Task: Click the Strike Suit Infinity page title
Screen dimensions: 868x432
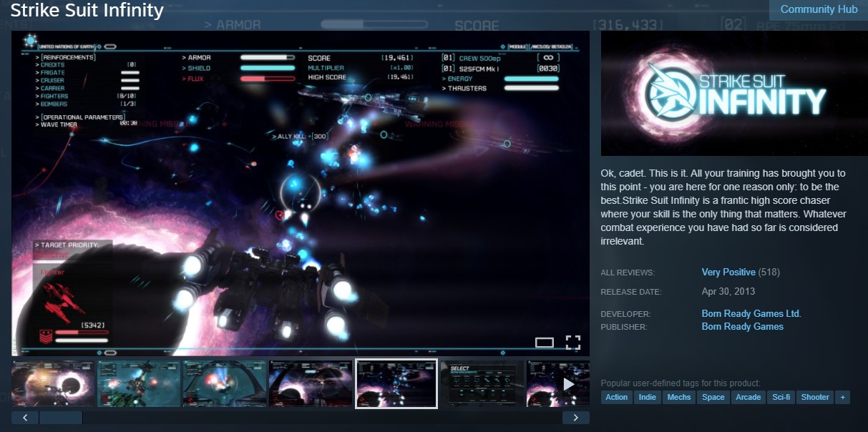Action: [87, 11]
